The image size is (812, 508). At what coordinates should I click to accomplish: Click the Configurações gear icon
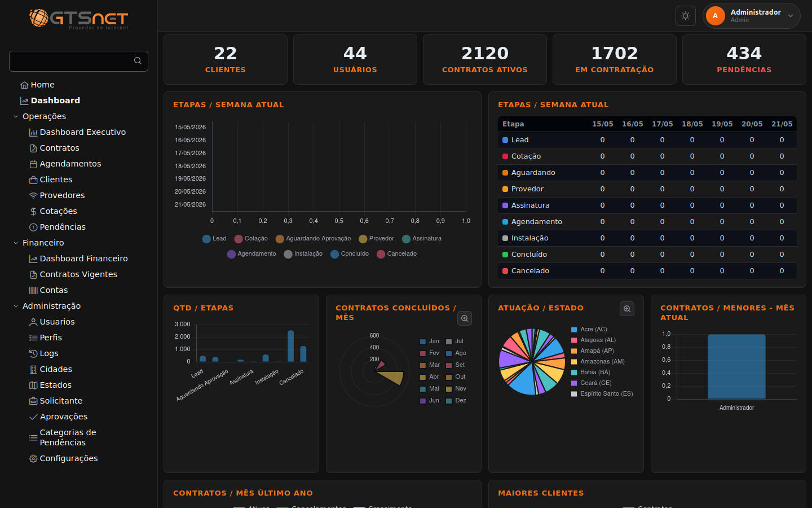[33, 459]
